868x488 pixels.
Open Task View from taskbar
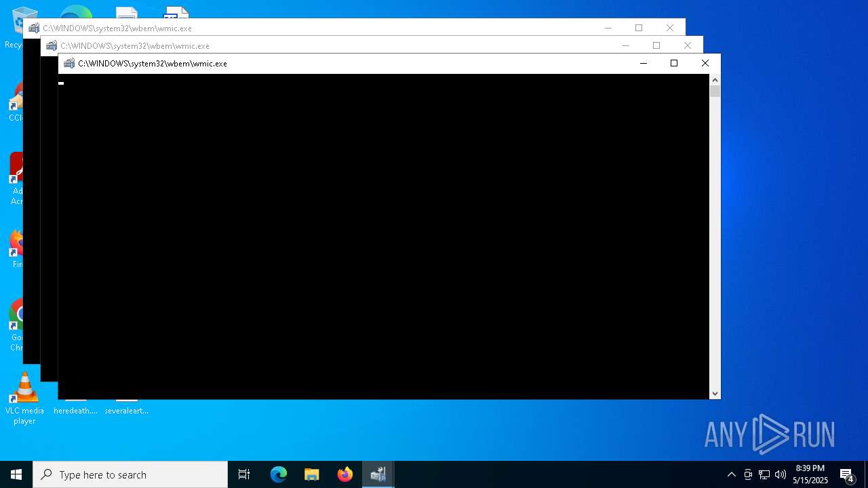[244, 474]
